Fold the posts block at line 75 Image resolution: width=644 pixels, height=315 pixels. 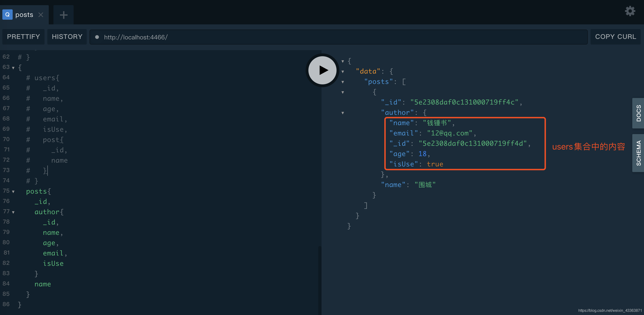click(13, 192)
